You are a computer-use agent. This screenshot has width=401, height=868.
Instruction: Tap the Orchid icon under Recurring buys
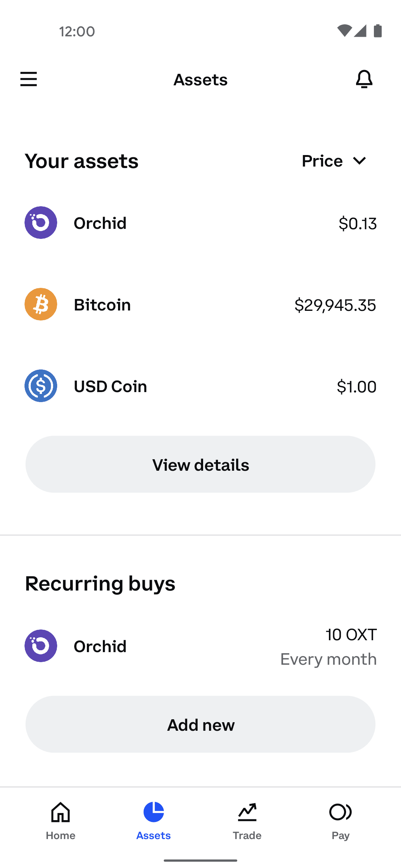41,646
